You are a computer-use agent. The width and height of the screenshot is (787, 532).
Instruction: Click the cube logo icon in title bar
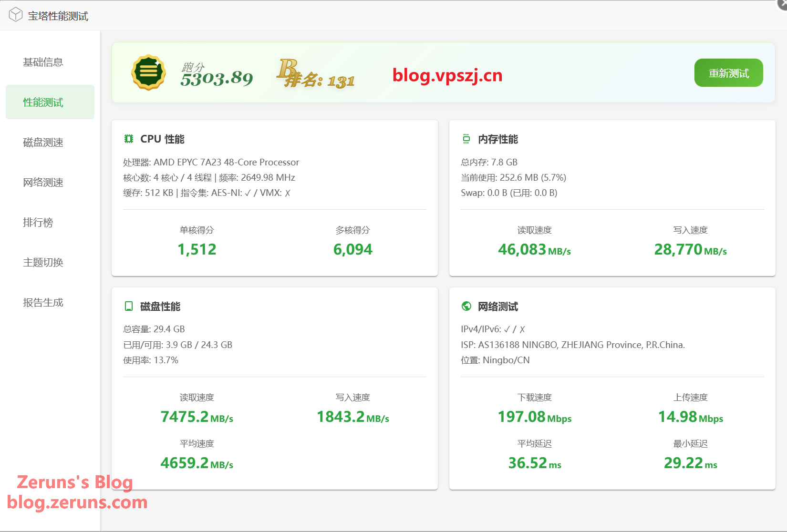(x=16, y=15)
